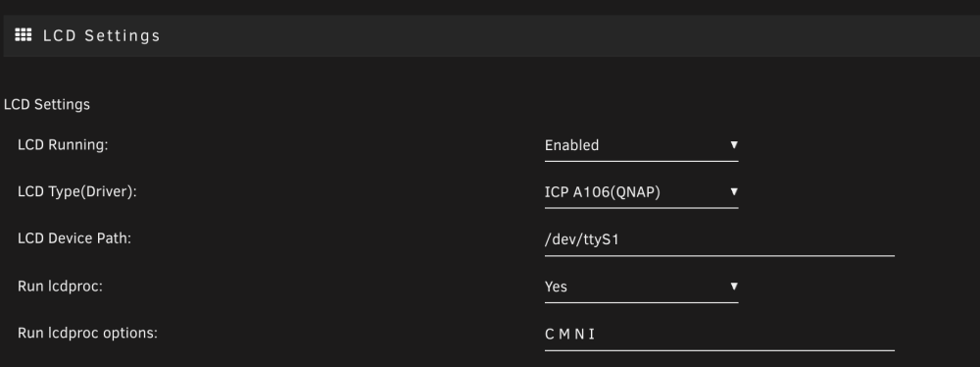The height and width of the screenshot is (367, 980).
Task: Click the ICP A106(QNAP) driver value
Action: (603, 192)
